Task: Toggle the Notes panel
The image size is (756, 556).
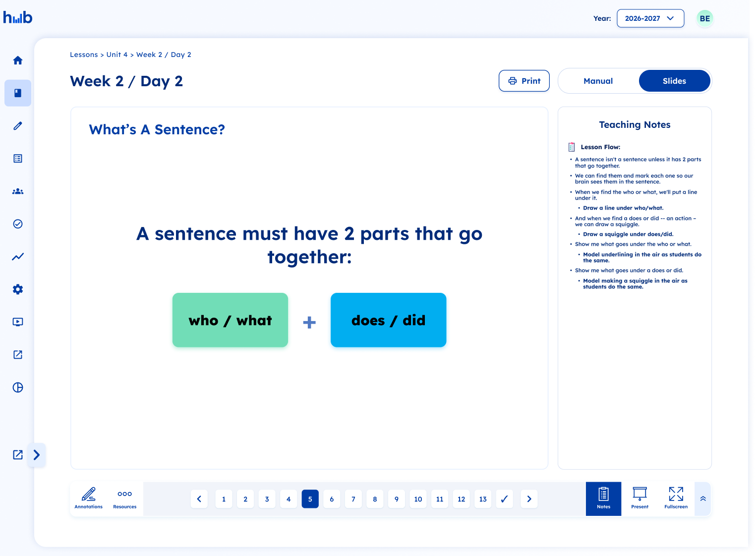Action: pos(603,498)
